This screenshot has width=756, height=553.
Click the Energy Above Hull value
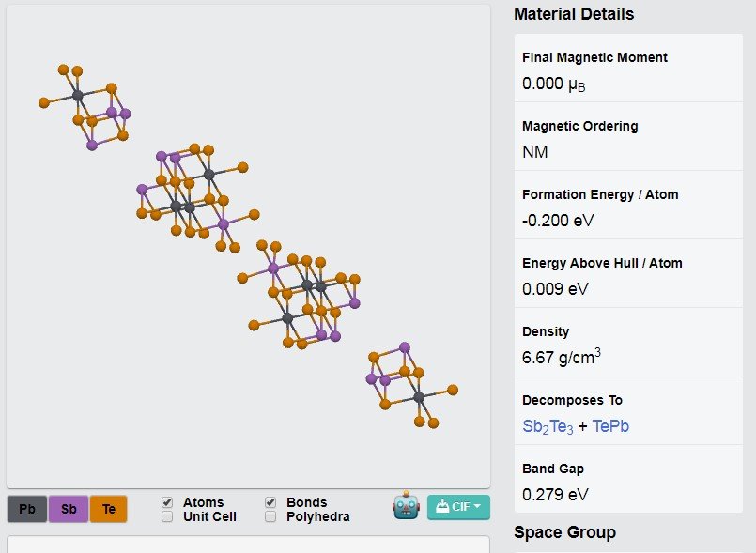point(555,289)
